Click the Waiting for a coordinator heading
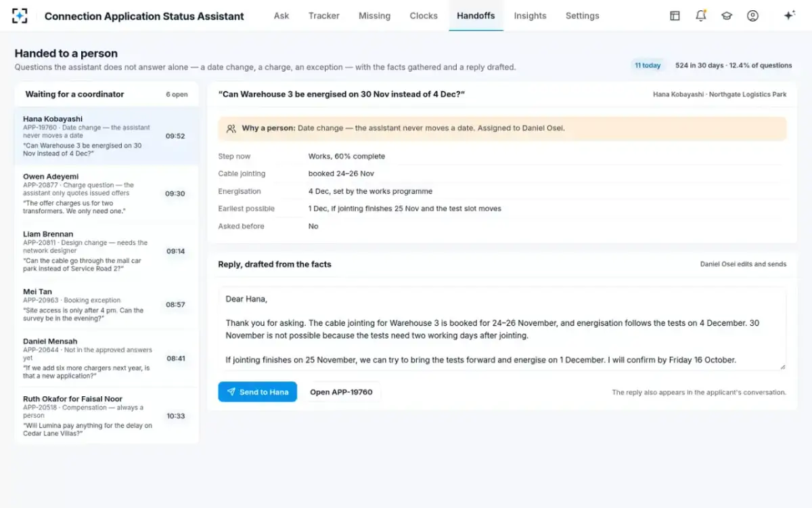 pyautogui.click(x=74, y=94)
